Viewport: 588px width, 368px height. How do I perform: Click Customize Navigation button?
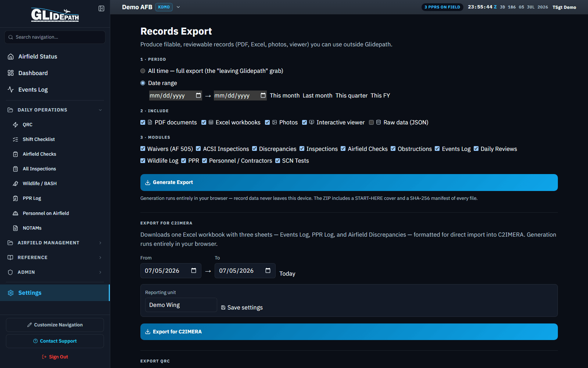click(55, 325)
